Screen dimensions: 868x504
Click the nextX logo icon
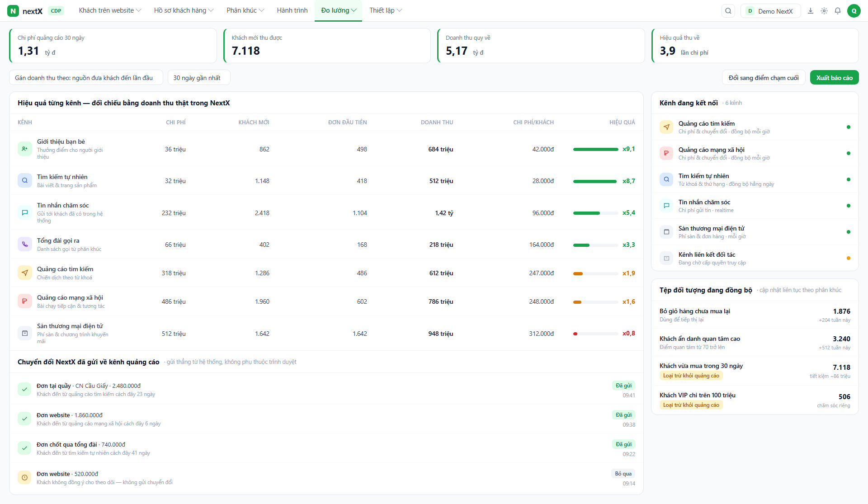click(13, 11)
